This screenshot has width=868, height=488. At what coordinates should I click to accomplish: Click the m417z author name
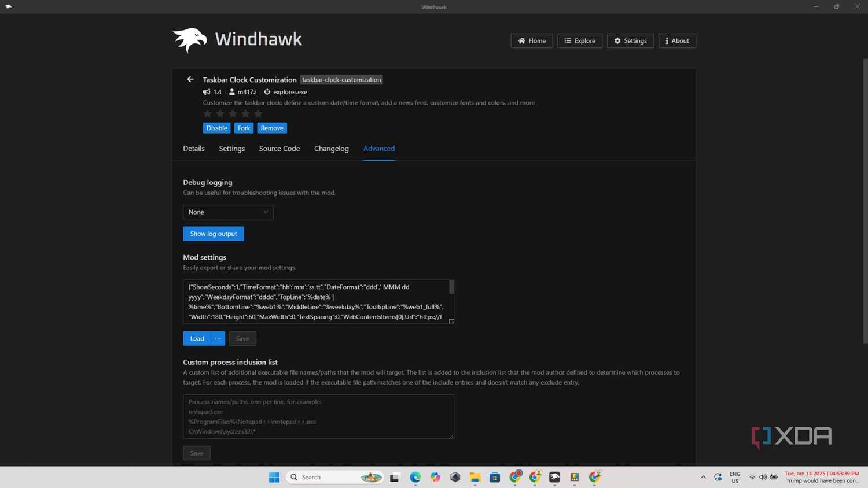[x=247, y=92]
